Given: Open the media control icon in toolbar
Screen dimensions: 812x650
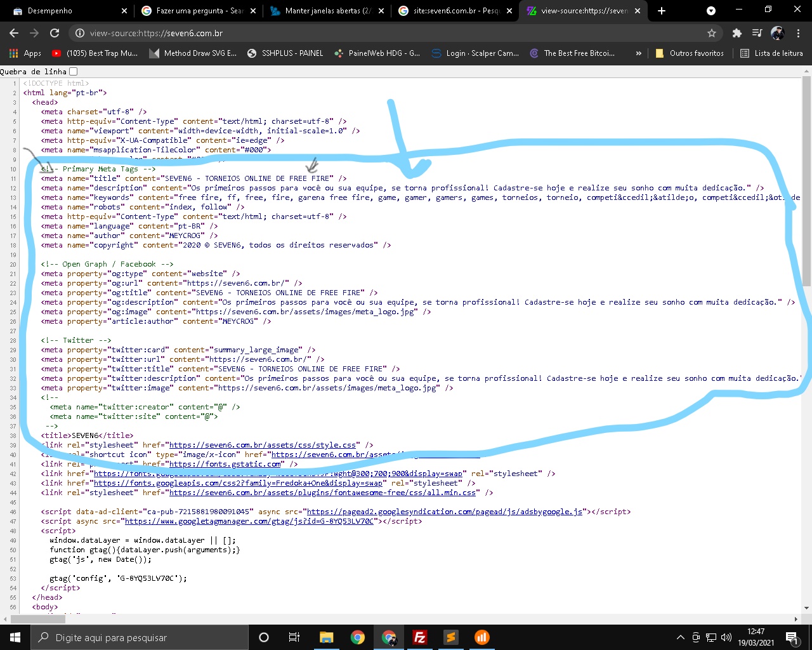Looking at the screenshot, I should point(757,33).
